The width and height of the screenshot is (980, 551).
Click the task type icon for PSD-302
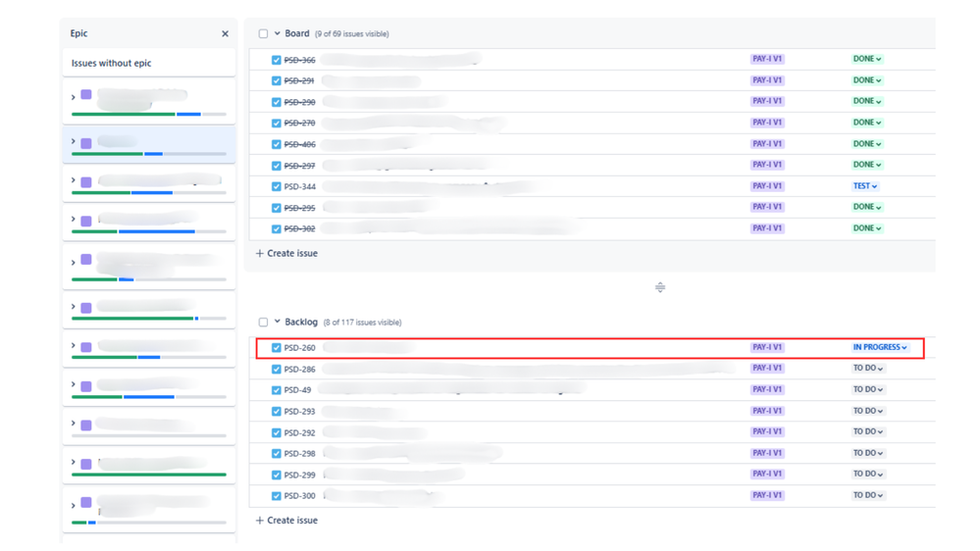277,228
